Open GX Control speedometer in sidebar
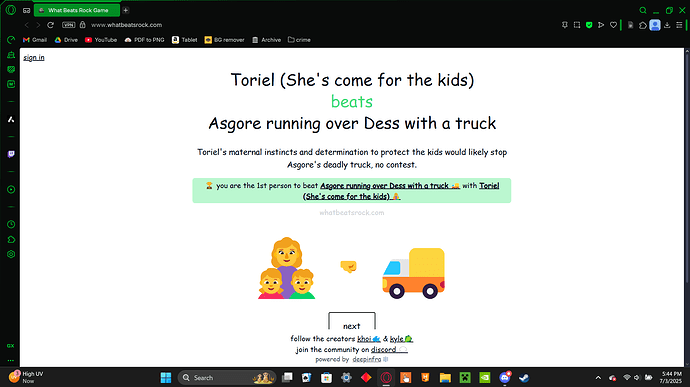The width and height of the screenshot is (690, 387). 11,40
